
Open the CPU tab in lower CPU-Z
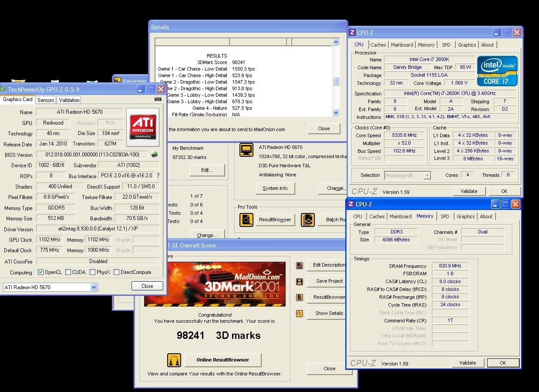(x=358, y=216)
